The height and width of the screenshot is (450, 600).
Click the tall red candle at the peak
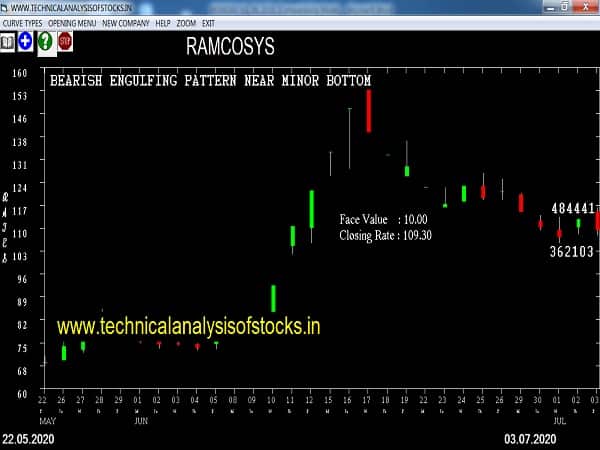click(x=369, y=110)
